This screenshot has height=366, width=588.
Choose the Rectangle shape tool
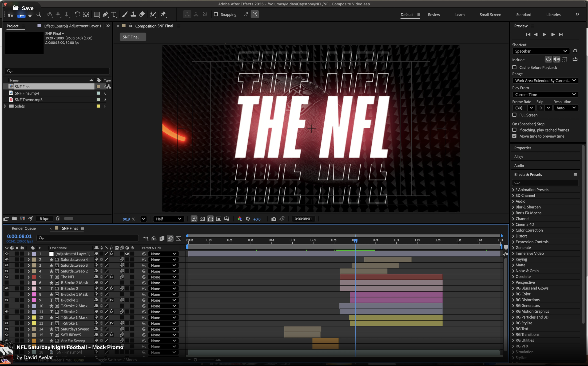point(97,15)
